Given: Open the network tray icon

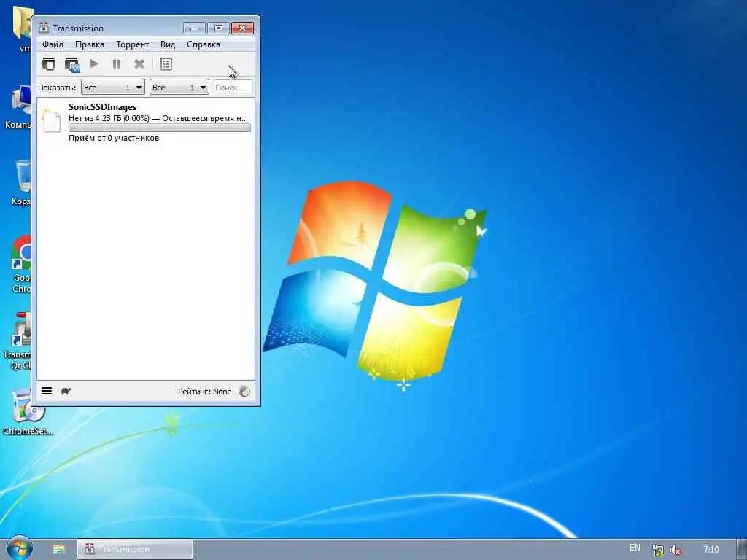Looking at the screenshot, I should tap(658, 550).
